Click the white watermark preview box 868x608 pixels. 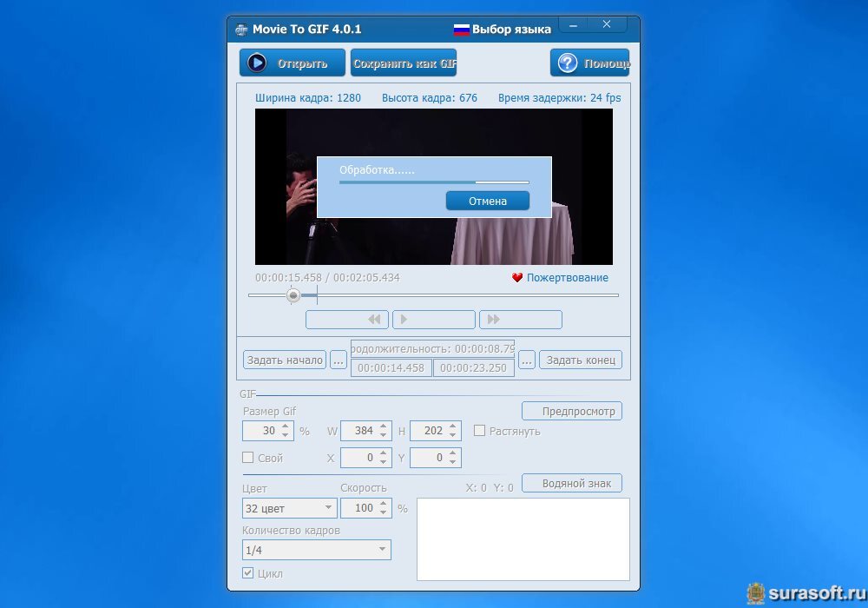(x=523, y=539)
